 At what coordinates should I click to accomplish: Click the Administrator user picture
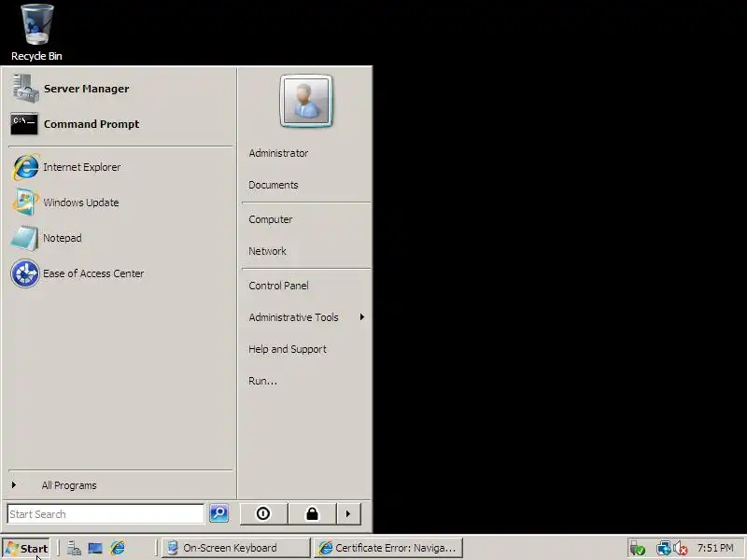coord(306,101)
